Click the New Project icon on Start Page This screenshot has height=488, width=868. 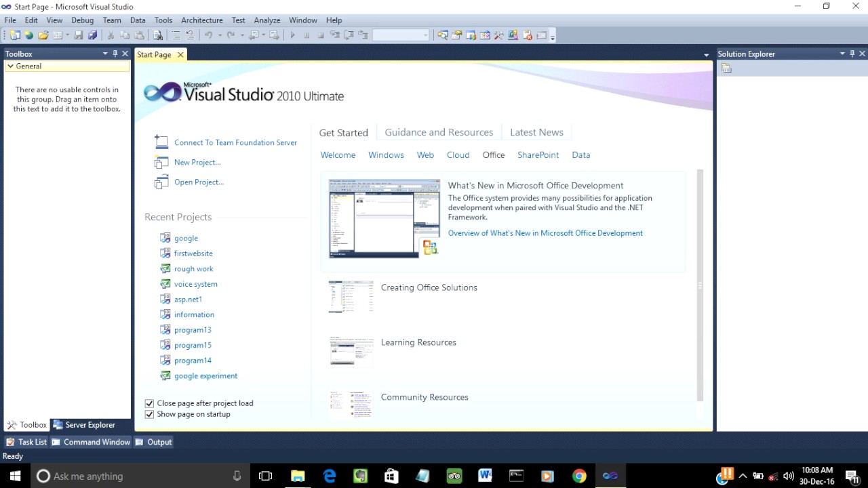(161, 162)
